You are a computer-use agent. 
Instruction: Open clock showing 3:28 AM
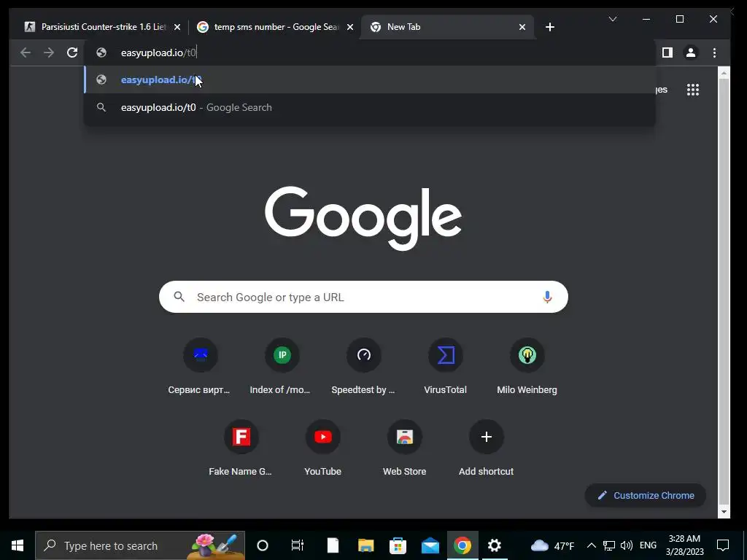pos(684,545)
